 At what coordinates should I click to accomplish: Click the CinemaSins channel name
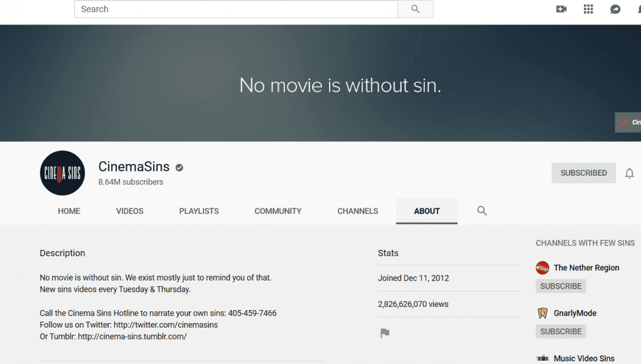pos(134,167)
